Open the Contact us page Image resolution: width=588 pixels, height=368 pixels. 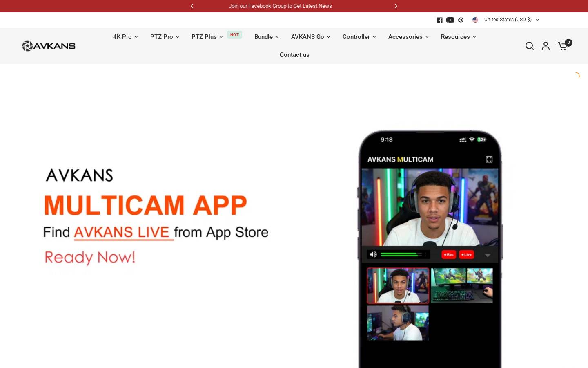(294, 55)
